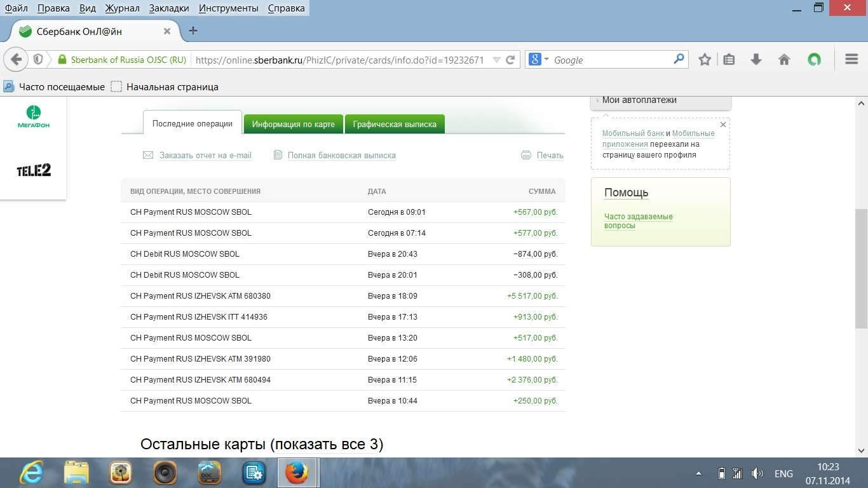Reload the page with the refresh icon
Image resolution: width=868 pixels, height=488 pixels.
[x=510, y=60]
